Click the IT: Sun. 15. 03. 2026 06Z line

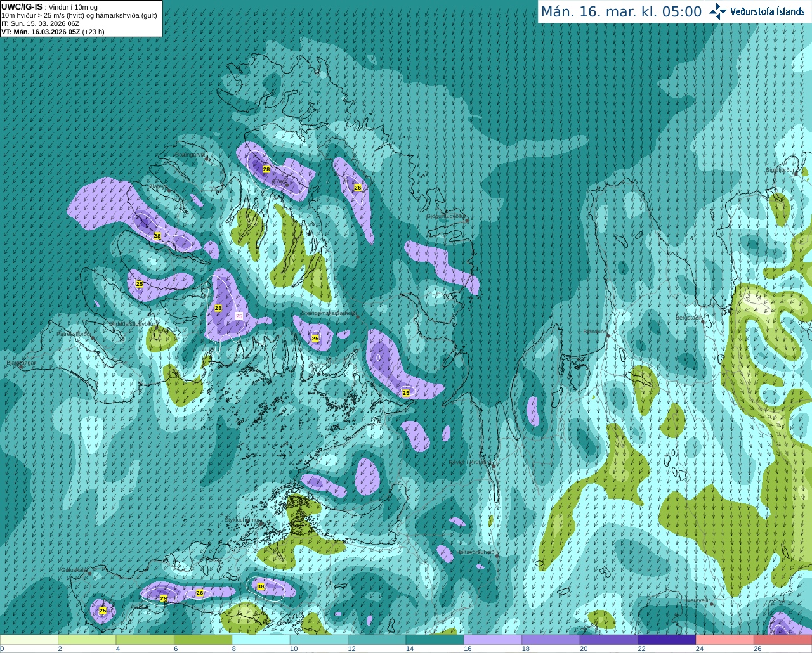(x=40, y=23)
